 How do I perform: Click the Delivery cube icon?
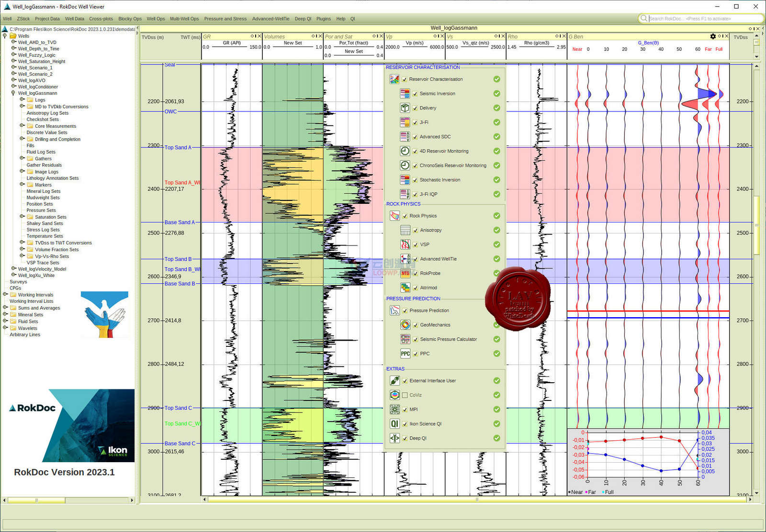click(405, 108)
